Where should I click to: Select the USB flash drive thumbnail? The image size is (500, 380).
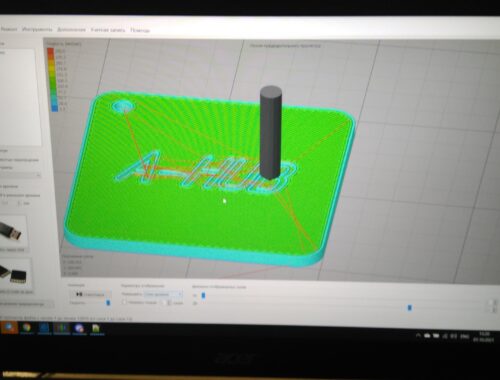pyautogui.click(x=11, y=231)
